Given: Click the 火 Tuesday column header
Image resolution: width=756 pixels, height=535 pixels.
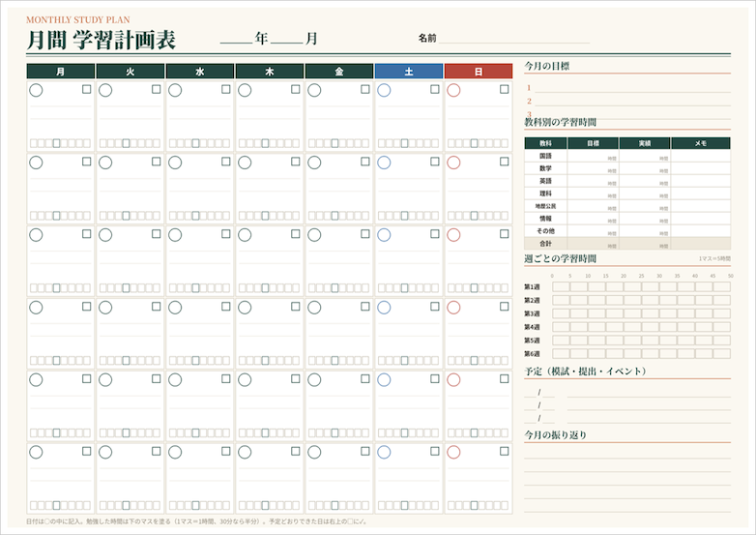Looking at the screenshot, I should coord(131,72).
